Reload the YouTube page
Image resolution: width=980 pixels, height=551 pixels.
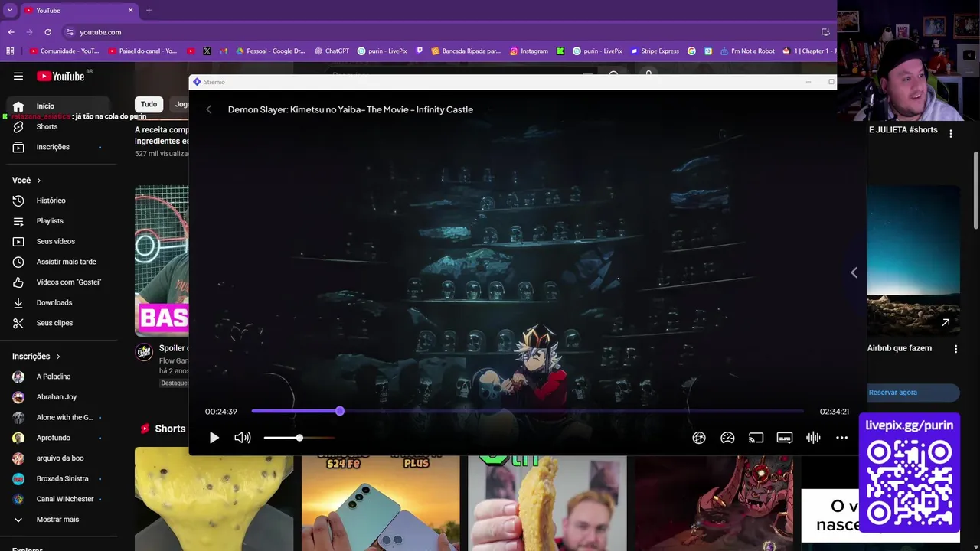47,32
